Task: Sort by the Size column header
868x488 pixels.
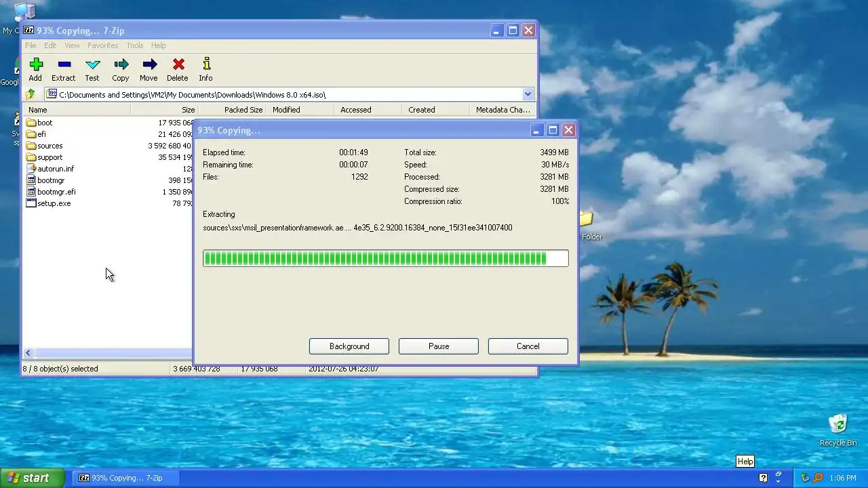Action: click(x=164, y=110)
